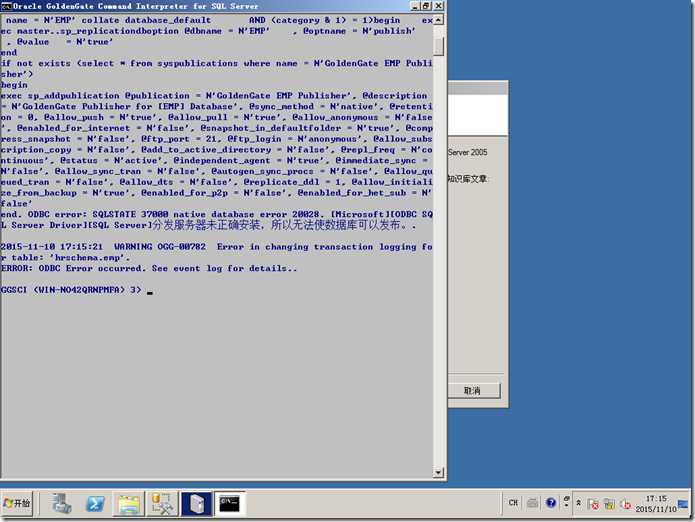695x522 pixels.
Task: Click the GoldenGate console window system icon
Action: pyautogui.click(x=6, y=6)
